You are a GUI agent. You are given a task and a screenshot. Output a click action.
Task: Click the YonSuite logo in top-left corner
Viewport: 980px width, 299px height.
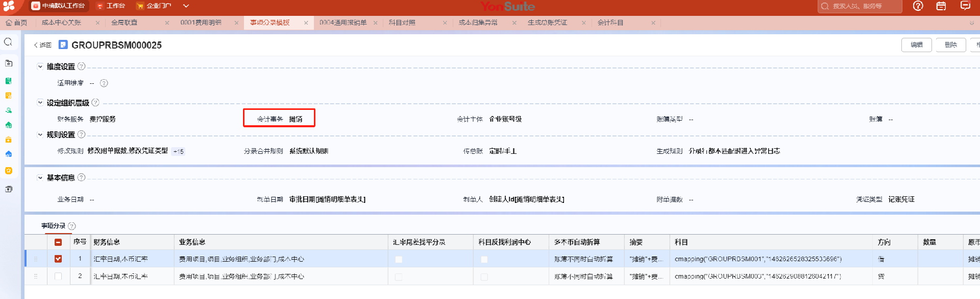click(9, 6)
